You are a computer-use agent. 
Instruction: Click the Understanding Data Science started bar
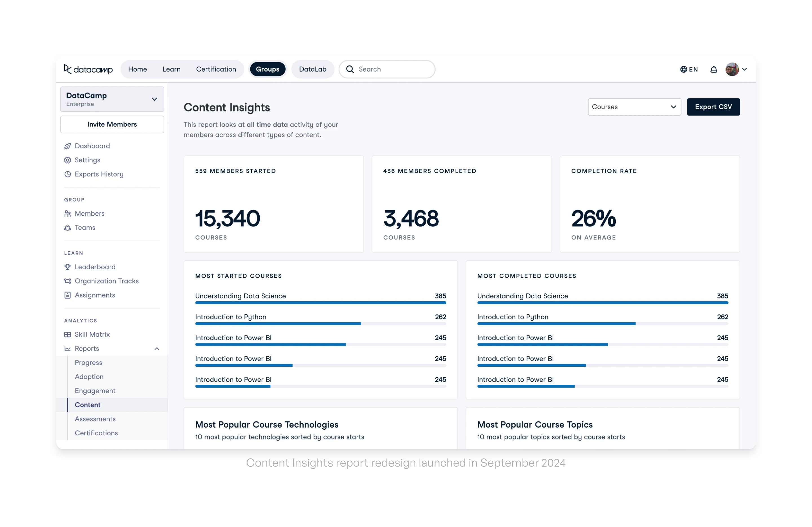pos(320,302)
